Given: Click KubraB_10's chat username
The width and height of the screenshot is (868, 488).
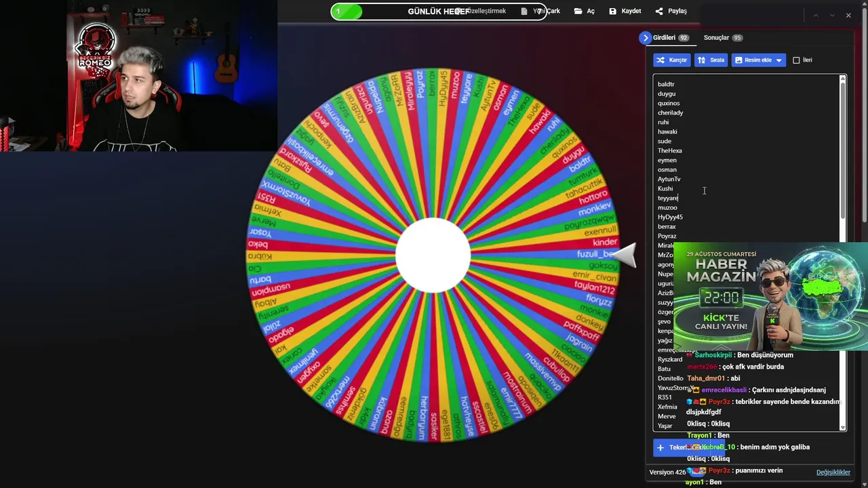Looking at the screenshot, I should point(718,447).
